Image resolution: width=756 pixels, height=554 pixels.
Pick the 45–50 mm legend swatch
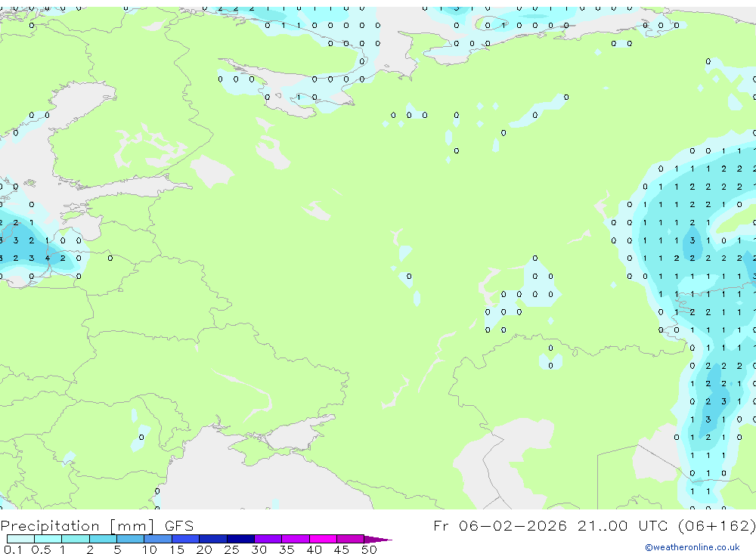(350, 539)
